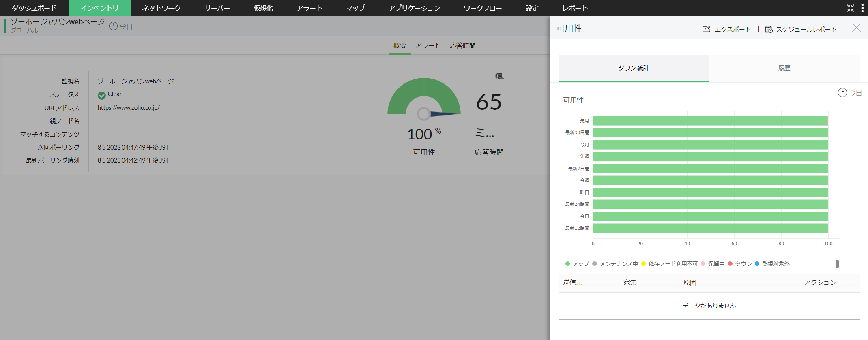Click the green Clear status icon
Viewport: 868px width, 340px height.
click(101, 95)
